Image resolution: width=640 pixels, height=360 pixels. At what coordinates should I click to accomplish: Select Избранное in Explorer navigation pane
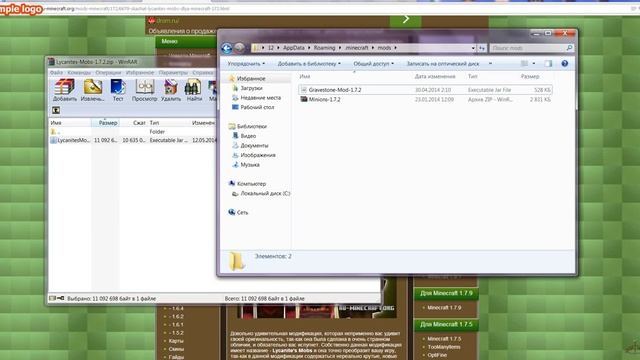(x=251, y=78)
